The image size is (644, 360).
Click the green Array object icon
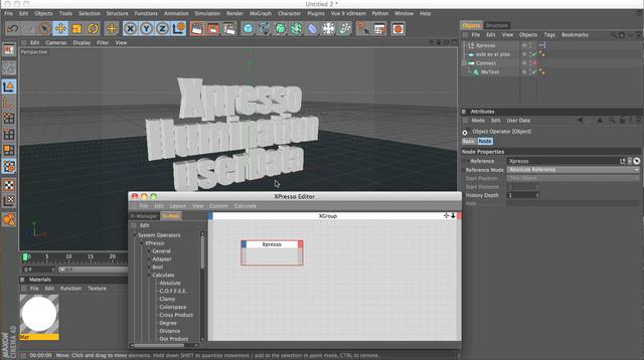tap(296, 28)
